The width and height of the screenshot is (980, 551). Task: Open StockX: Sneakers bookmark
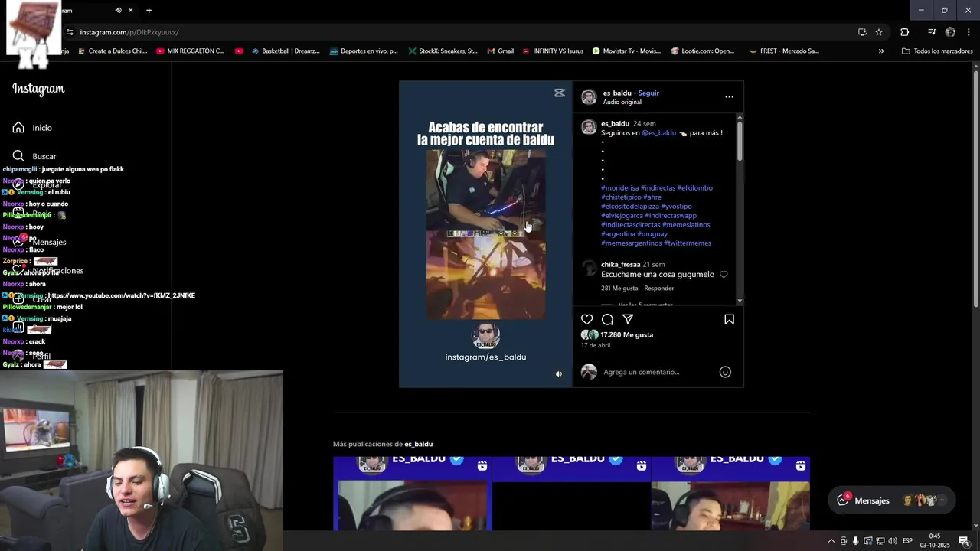coord(443,51)
